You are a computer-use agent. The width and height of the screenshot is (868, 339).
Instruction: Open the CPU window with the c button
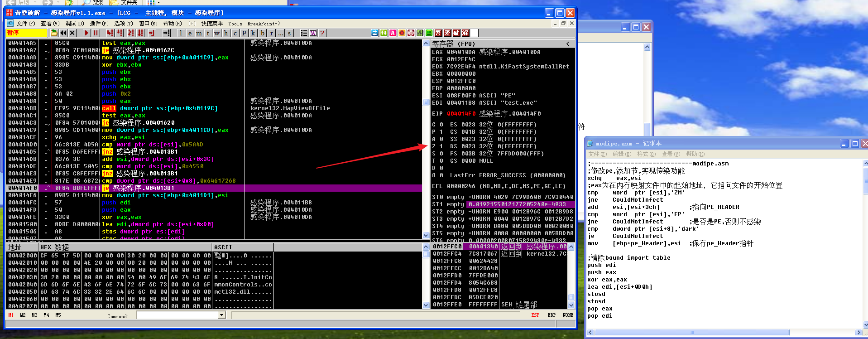pyautogui.click(x=235, y=33)
